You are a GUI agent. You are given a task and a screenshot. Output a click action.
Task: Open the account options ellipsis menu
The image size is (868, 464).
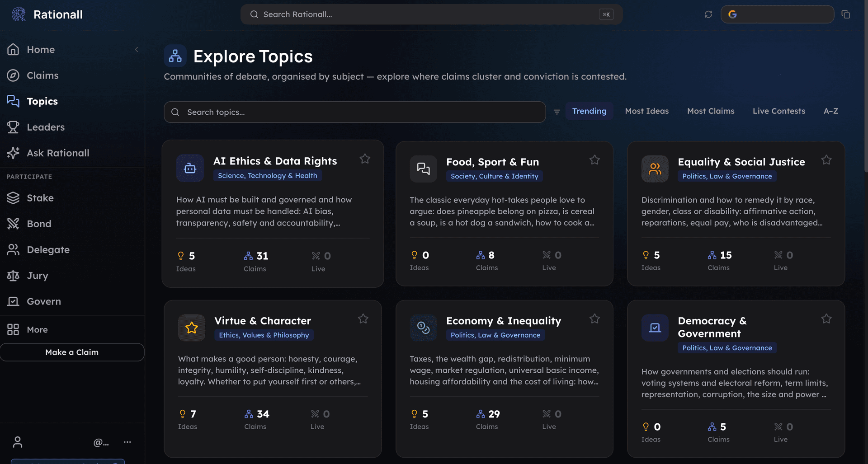pos(127,442)
